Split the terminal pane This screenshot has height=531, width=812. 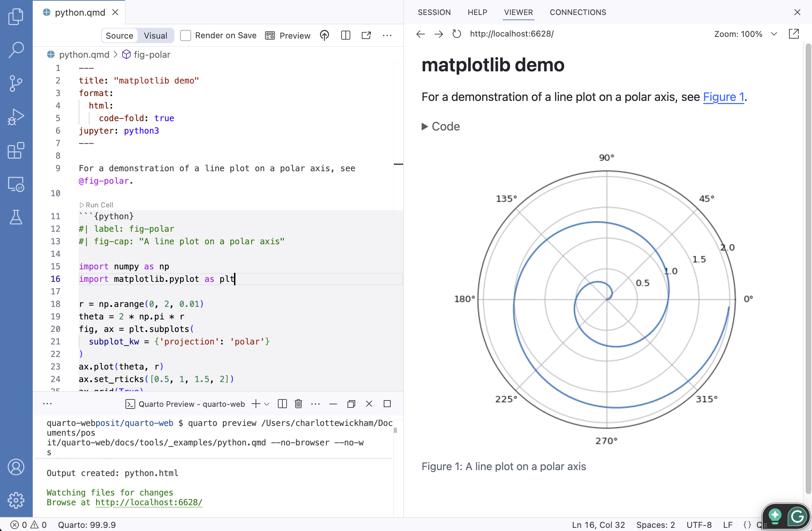click(282, 404)
